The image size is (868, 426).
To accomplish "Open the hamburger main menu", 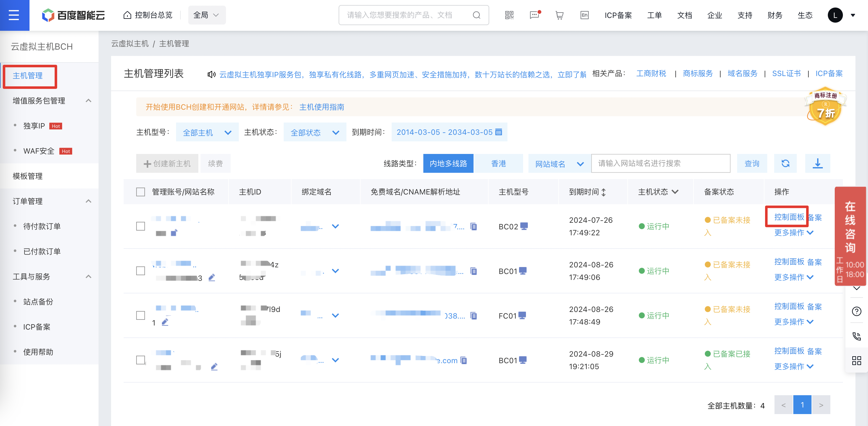I will (14, 15).
